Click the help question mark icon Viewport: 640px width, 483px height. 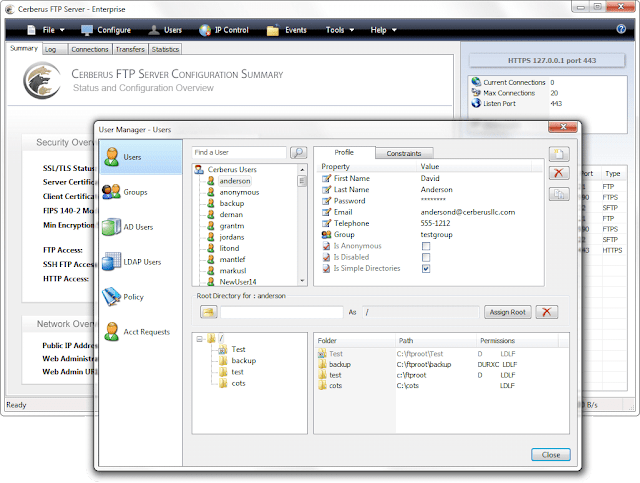pos(621,29)
